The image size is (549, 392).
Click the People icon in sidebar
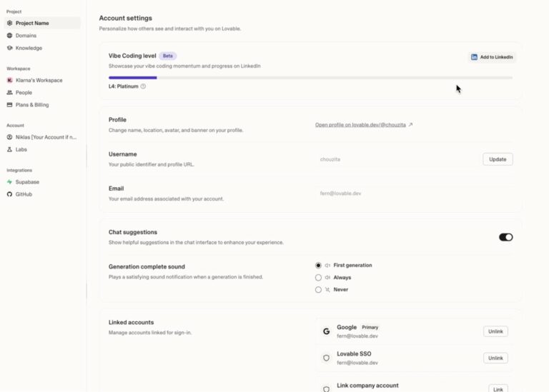(9, 93)
